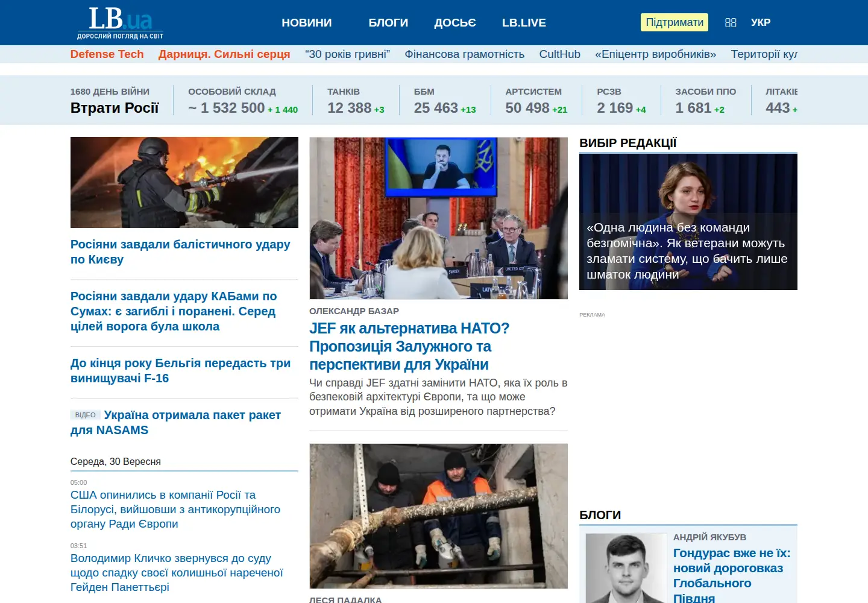Open the 05:00 США and Ради Європи news item
Image resolution: width=868 pixels, height=603 pixels.
(175, 510)
